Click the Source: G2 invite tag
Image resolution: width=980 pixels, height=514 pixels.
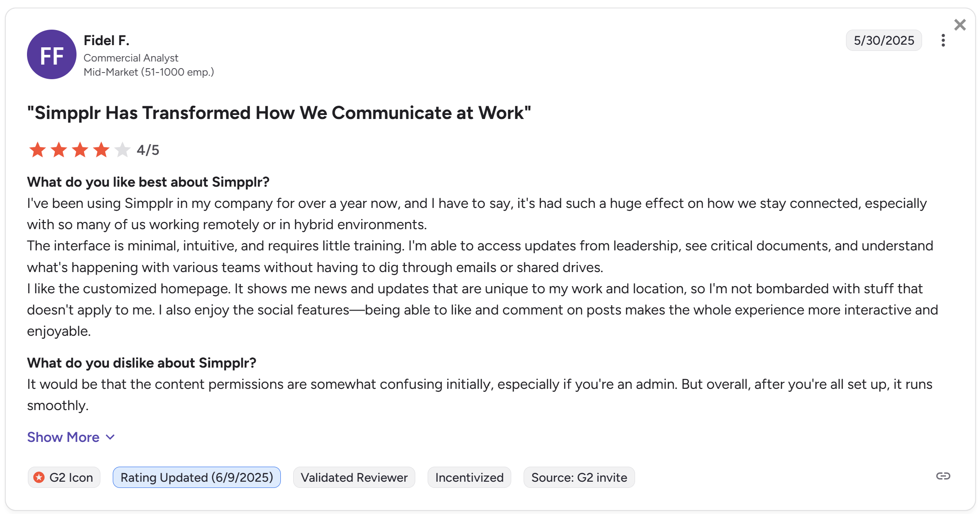[x=579, y=477]
